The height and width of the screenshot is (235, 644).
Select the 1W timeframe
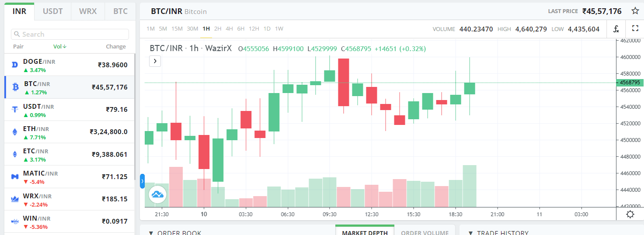point(279,28)
